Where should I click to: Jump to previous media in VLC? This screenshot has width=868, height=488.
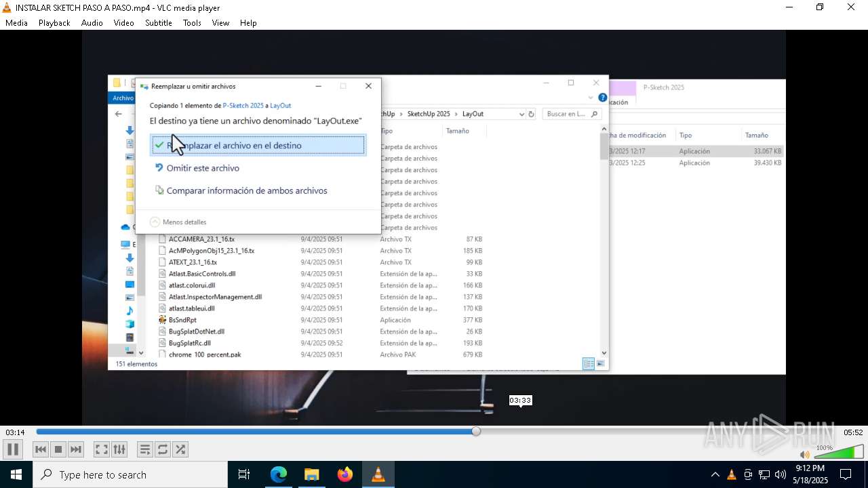pyautogui.click(x=41, y=449)
